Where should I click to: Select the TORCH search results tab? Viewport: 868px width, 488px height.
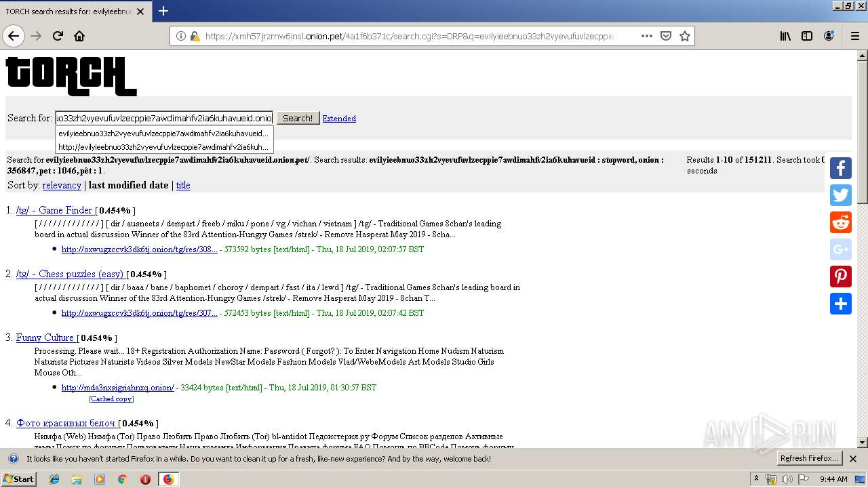75,12
